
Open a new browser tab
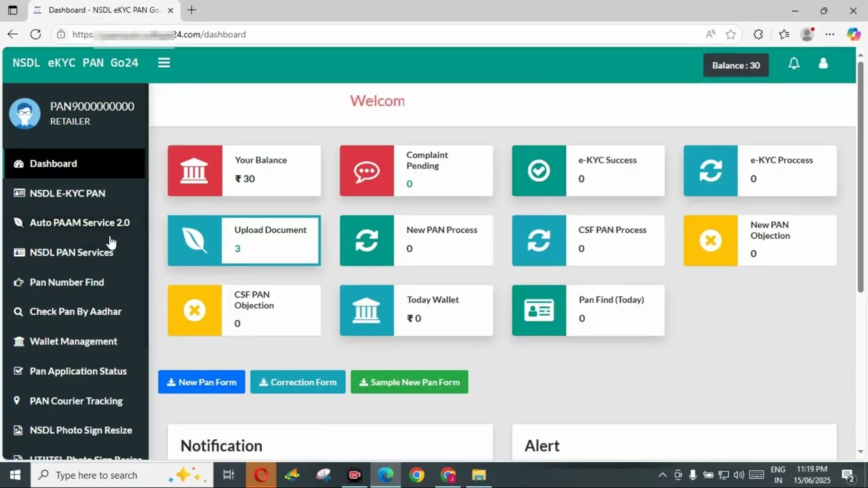click(192, 10)
